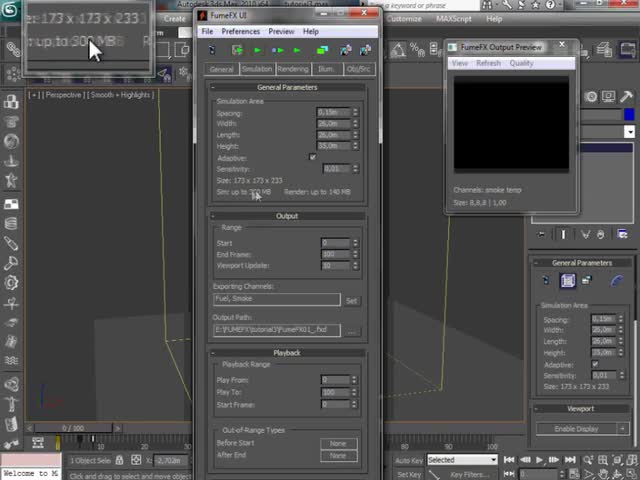Start simulation with plain green arrow

pos(257,50)
